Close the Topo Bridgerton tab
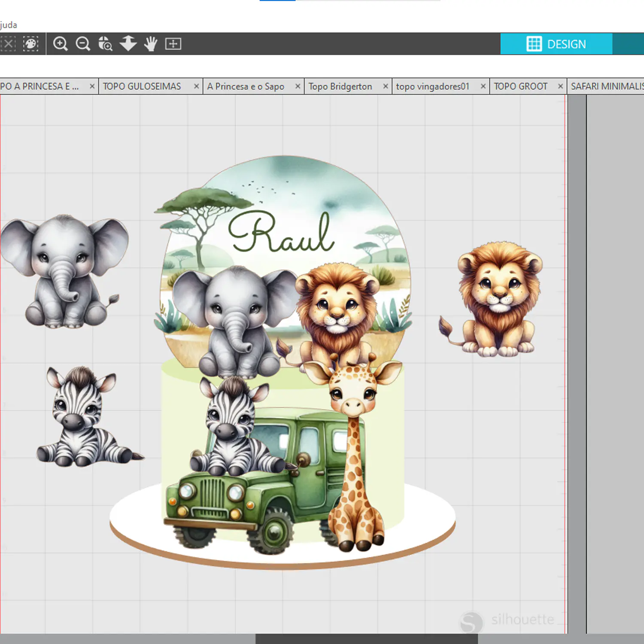Screen dimensions: 644x644 pos(386,86)
